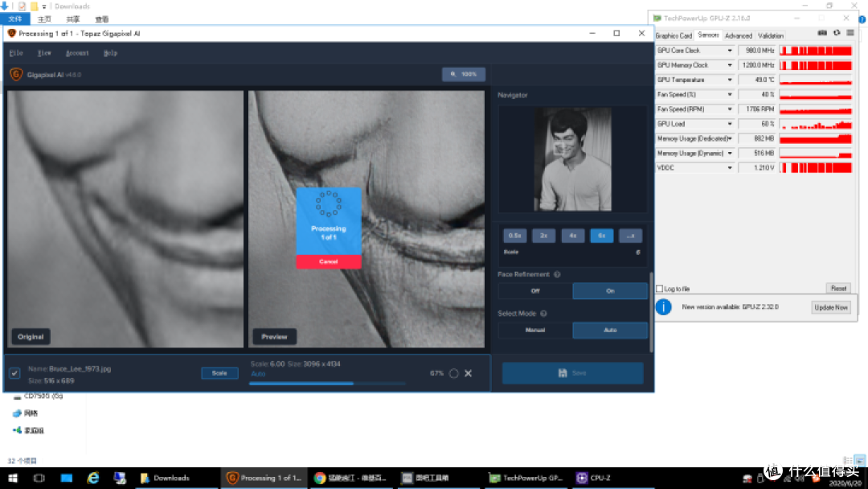Screen dimensions: 868x489
Task: Click the processing progress bar
Action: (327, 383)
